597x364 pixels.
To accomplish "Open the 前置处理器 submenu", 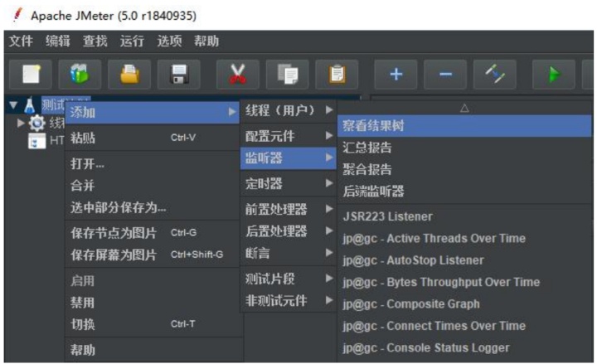I will click(x=289, y=209).
